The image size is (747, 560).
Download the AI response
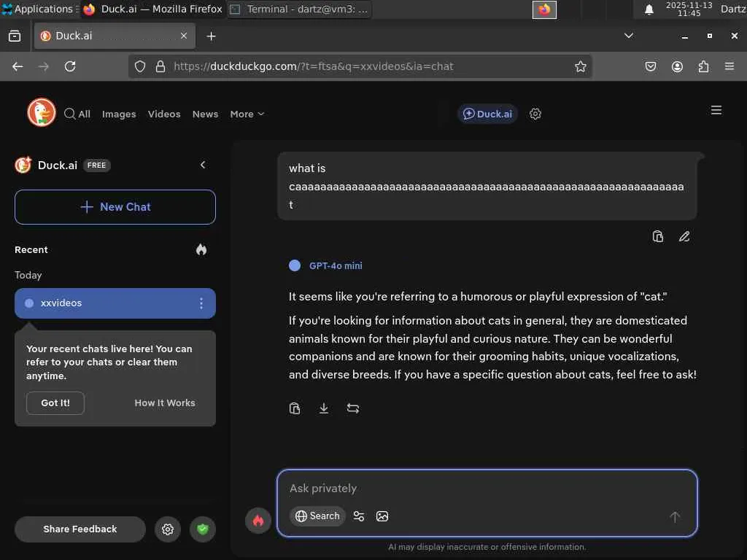(323, 408)
